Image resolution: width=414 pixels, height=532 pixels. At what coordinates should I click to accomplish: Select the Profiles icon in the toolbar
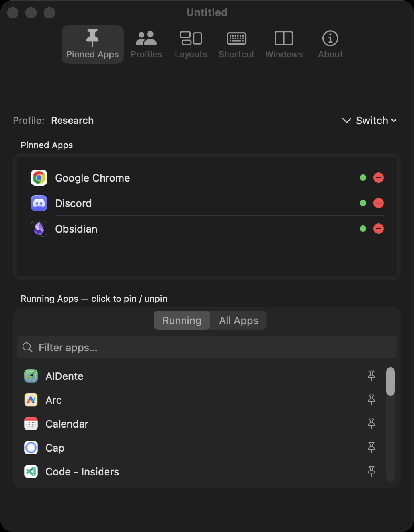(x=146, y=38)
